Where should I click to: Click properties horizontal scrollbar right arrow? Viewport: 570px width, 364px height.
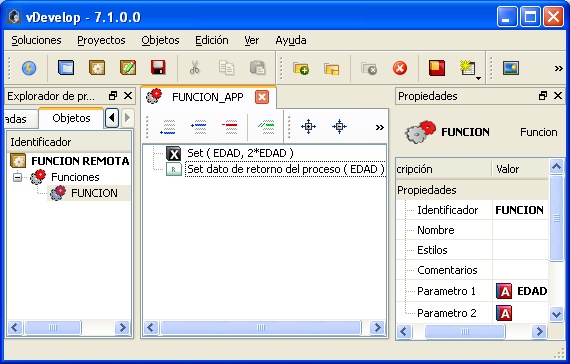[539, 331]
